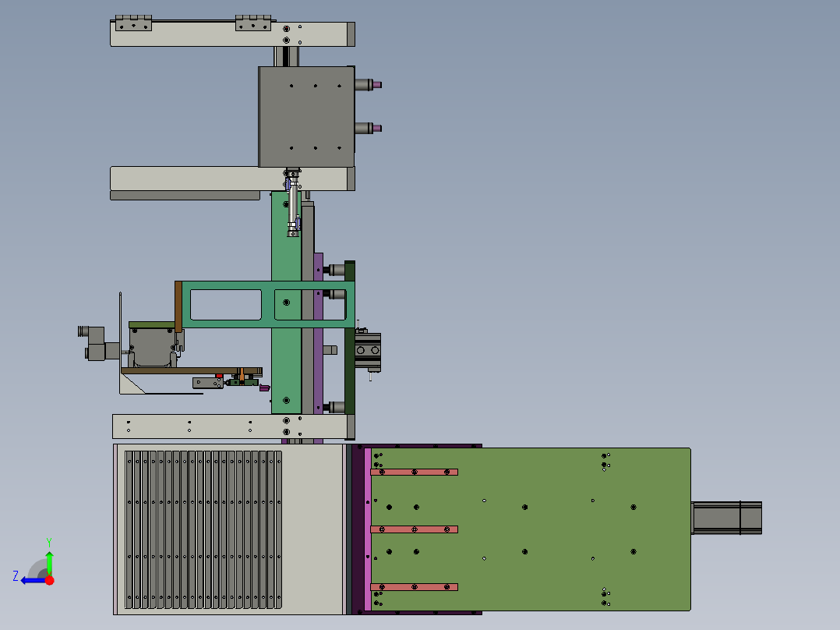Click the green Y axis arrow of the triad
The width and height of the screenshot is (840, 630).
tap(49, 562)
